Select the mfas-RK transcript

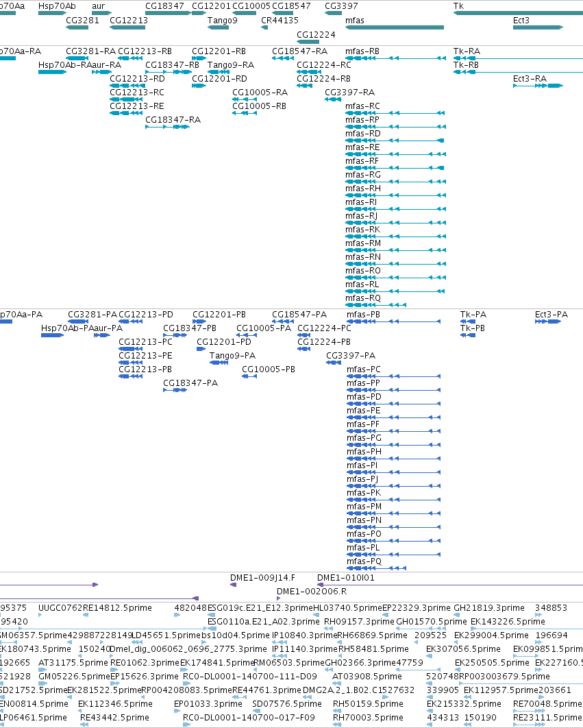[x=395, y=236]
